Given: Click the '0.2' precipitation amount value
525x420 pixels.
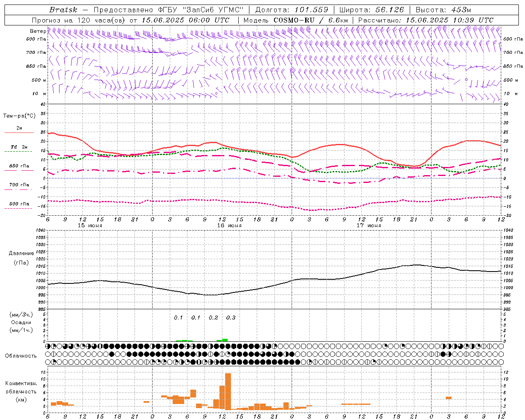Looking at the screenshot, I should click(213, 318).
